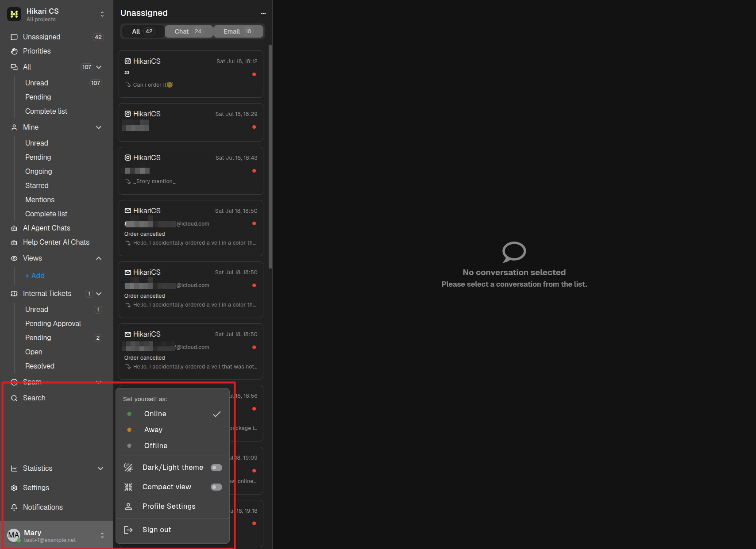Switch to the All 42 tab
The image size is (756, 549).
(x=143, y=31)
